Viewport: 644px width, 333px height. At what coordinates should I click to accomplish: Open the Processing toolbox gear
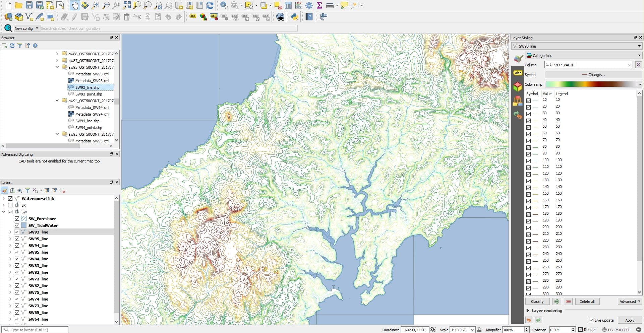tap(309, 5)
